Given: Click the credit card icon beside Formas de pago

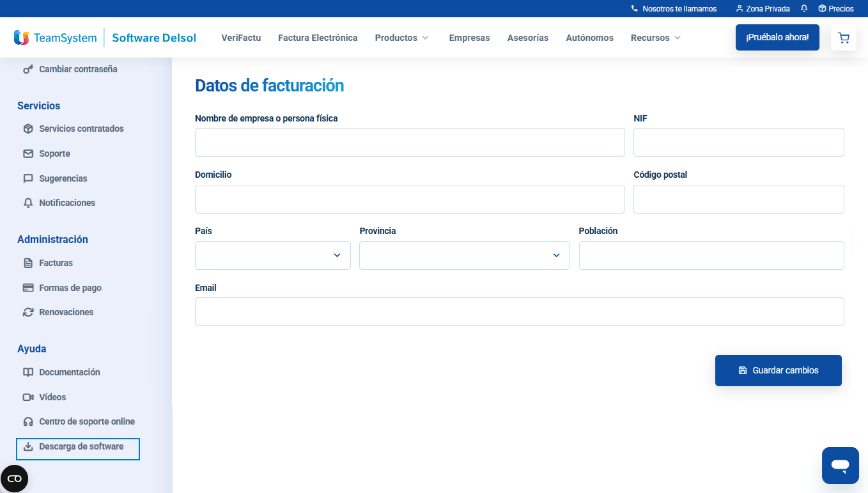Looking at the screenshot, I should pos(28,288).
